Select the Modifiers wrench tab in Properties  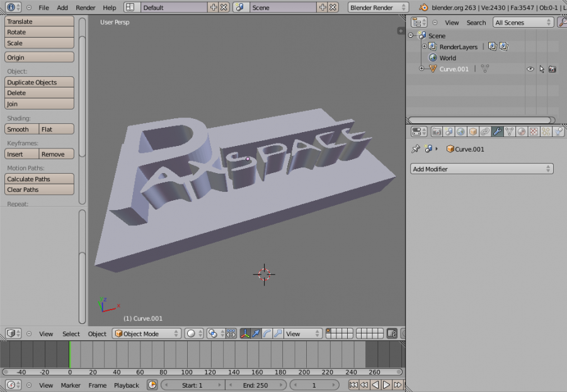497,131
